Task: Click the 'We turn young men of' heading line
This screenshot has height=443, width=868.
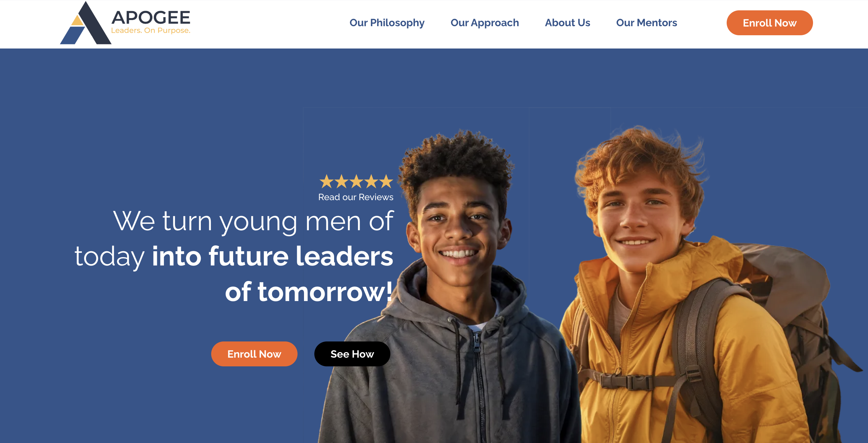Action: pyautogui.click(x=253, y=221)
